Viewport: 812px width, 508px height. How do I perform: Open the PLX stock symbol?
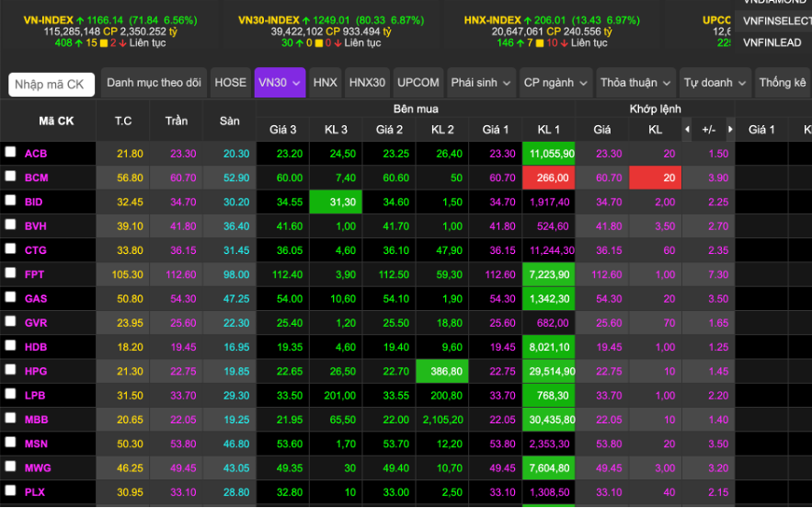click(x=35, y=492)
